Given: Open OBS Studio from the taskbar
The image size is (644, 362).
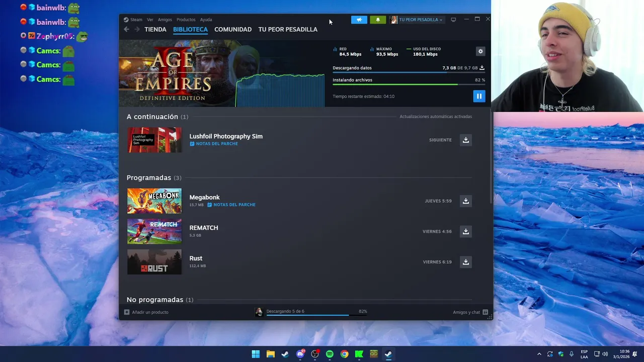Looking at the screenshot, I should point(315,354).
